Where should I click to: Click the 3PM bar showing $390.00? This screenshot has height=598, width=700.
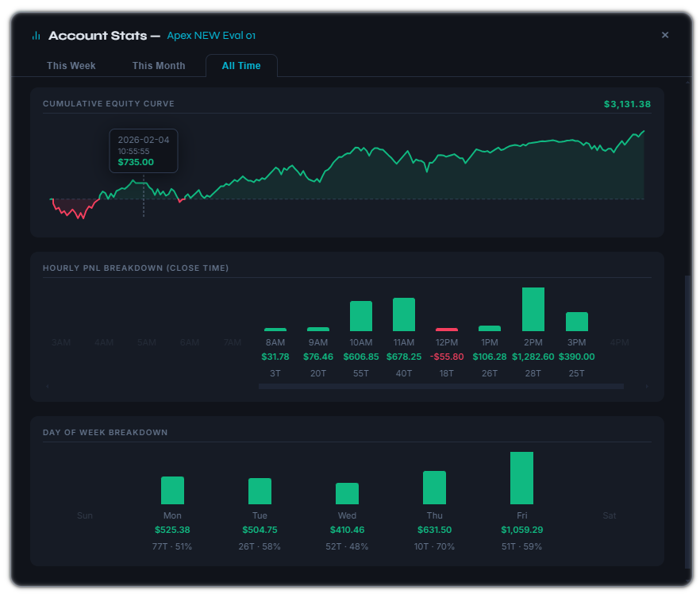pyautogui.click(x=576, y=322)
